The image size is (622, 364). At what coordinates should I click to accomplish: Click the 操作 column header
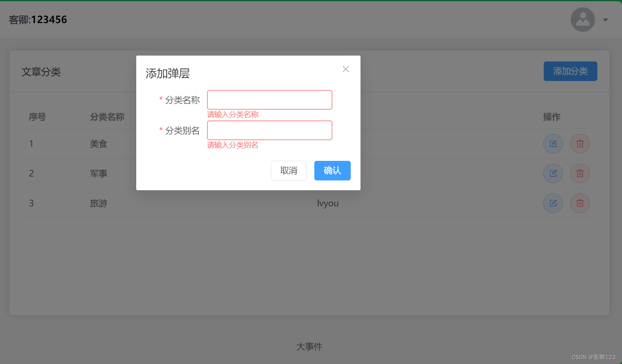point(552,117)
